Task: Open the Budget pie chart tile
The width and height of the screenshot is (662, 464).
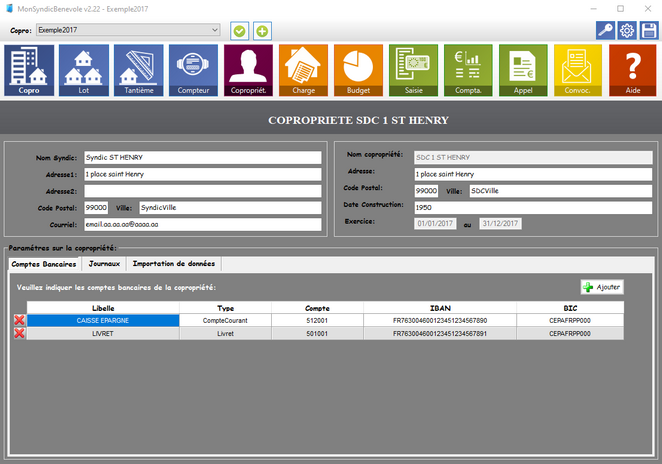Action: click(x=358, y=70)
